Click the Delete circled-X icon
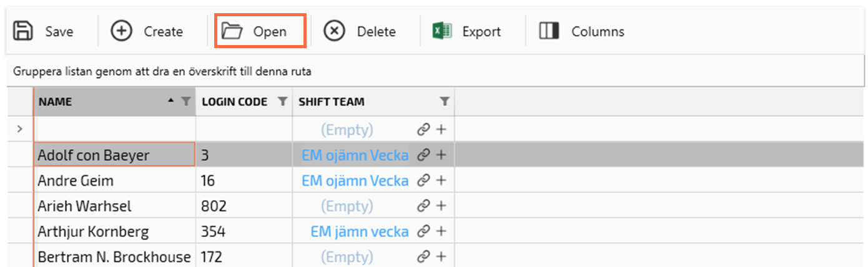Image resolution: width=868 pixels, height=267 pixels. 335,31
